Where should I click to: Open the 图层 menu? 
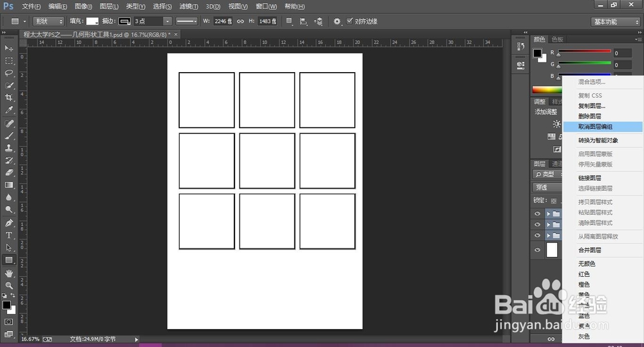109,6
